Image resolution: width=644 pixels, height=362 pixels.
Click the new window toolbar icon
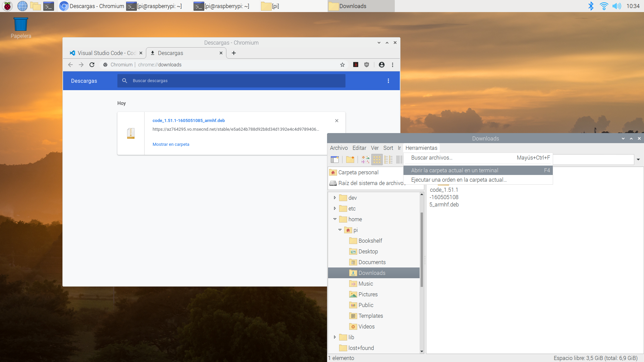point(334,160)
